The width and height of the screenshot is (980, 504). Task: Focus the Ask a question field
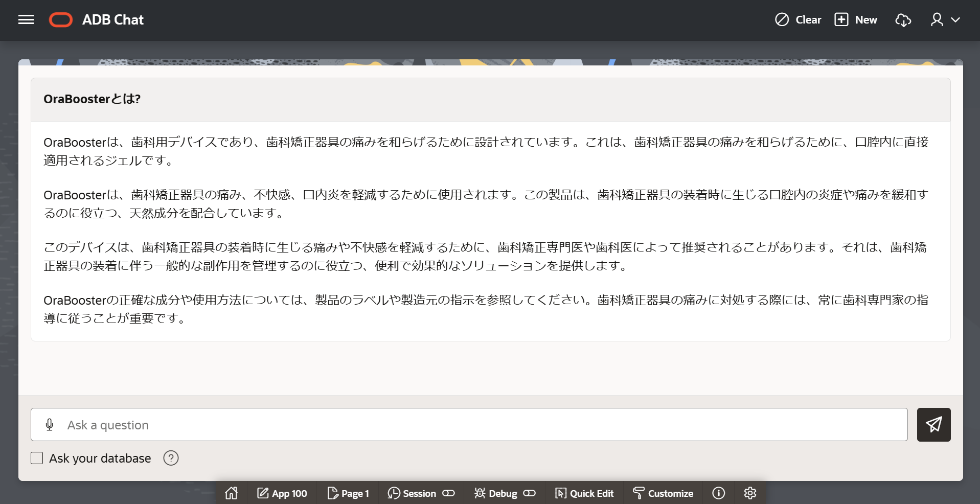click(469, 425)
